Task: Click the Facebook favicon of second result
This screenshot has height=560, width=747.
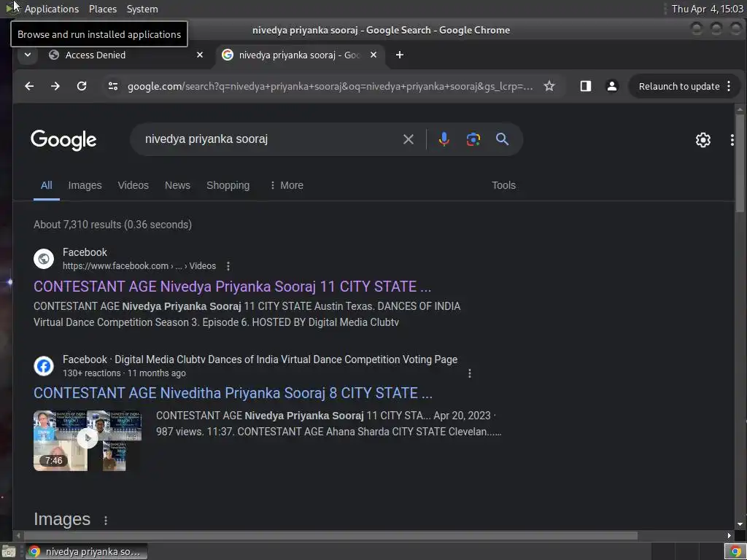Action: pos(43,366)
